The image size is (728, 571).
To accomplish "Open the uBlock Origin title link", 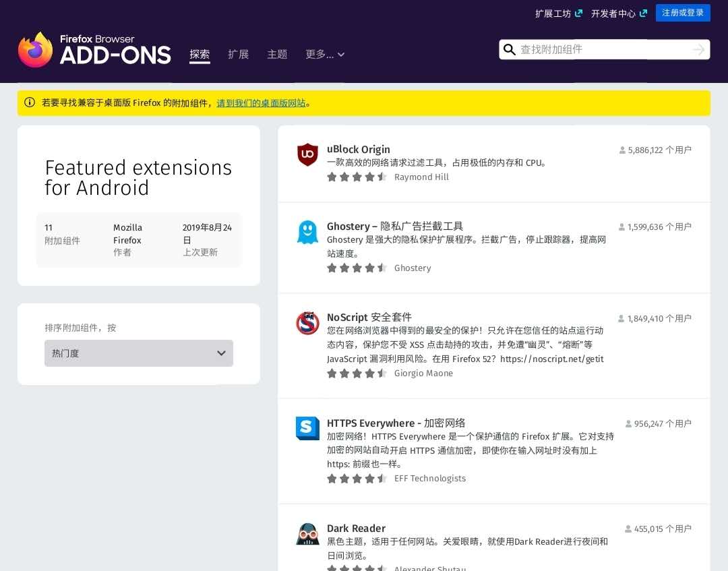I will (x=359, y=150).
